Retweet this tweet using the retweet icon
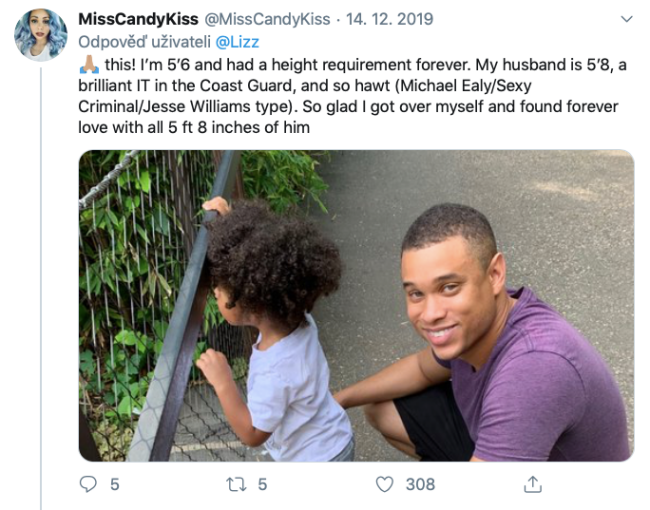 tap(236, 484)
